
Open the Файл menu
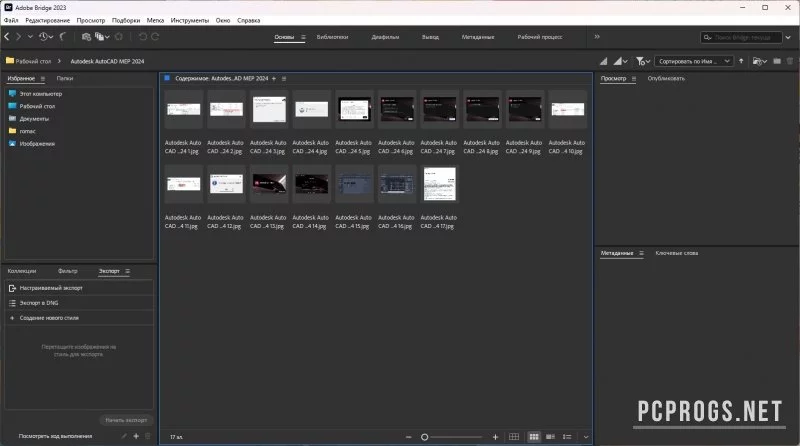click(11, 20)
